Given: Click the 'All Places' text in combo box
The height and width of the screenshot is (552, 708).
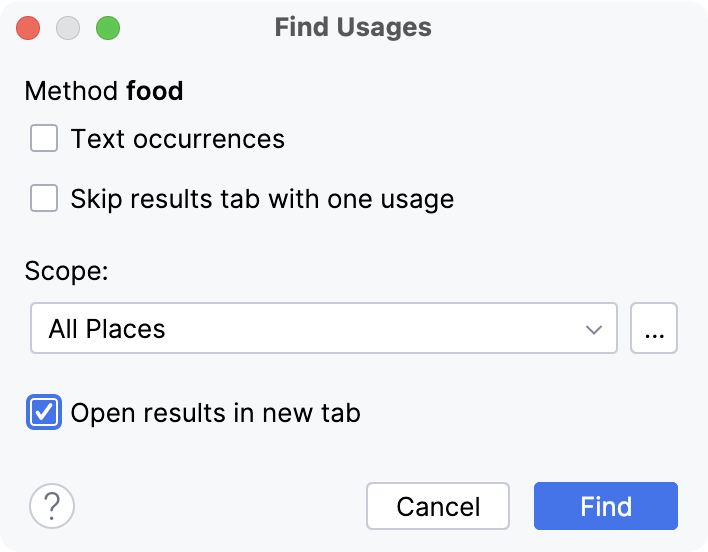Looking at the screenshot, I should pyautogui.click(x=107, y=329).
